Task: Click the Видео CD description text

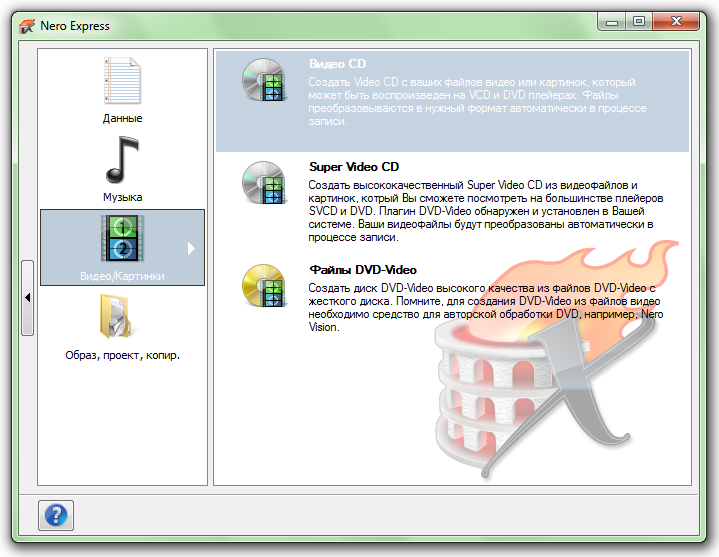Action: (477, 102)
